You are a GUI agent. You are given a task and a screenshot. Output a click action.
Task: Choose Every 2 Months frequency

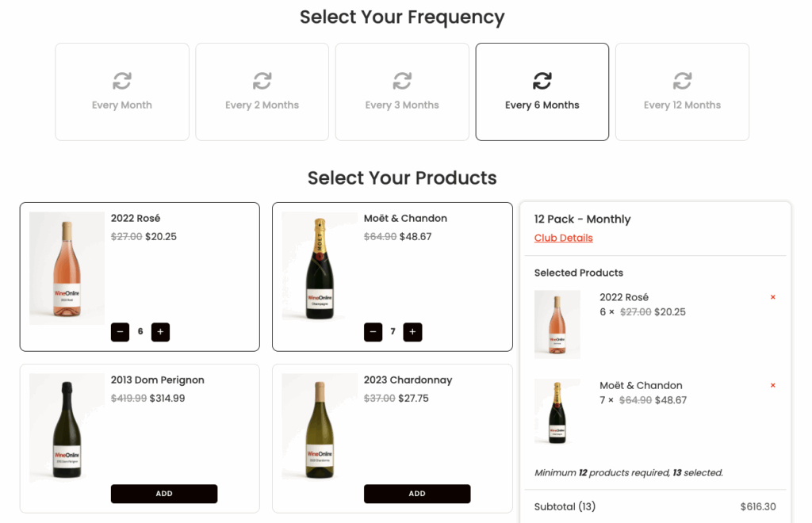point(262,92)
